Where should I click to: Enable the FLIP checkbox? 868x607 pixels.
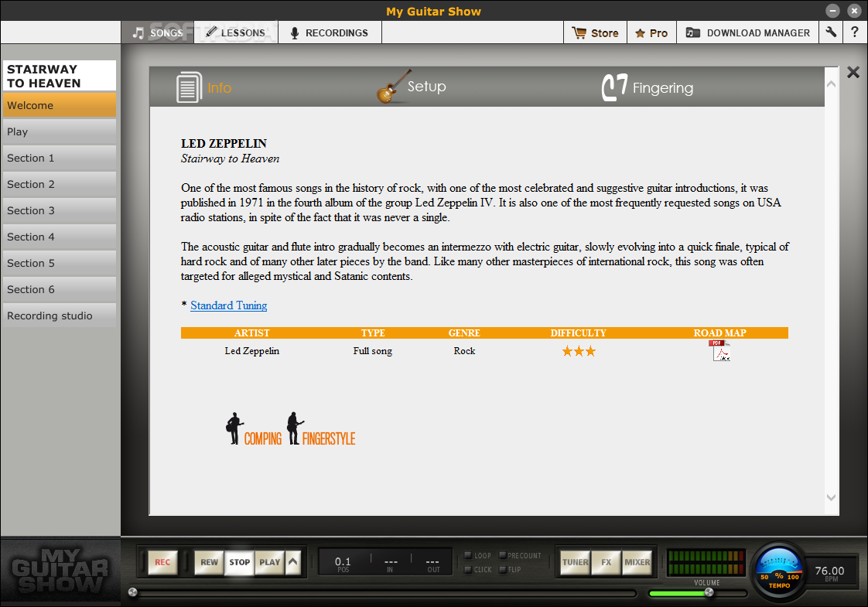coord(502,569)
